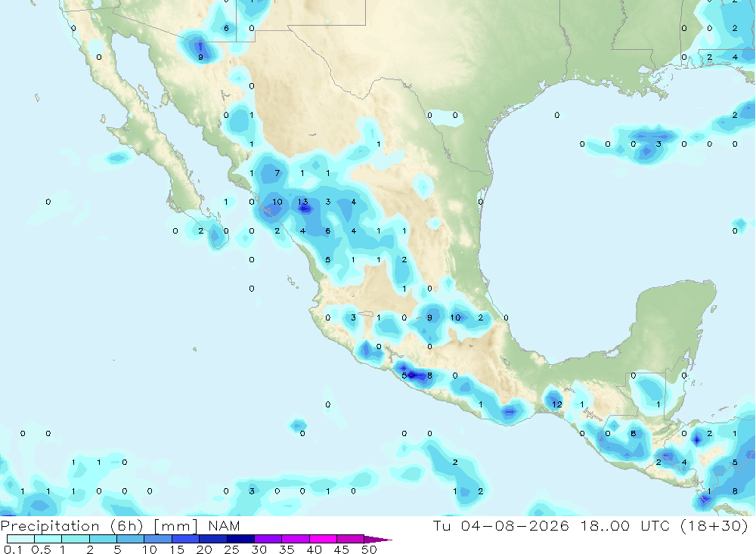Pick the legend swatch between 10 and 15
Screen dimensions: 756x554
click(x=158, y=539)
